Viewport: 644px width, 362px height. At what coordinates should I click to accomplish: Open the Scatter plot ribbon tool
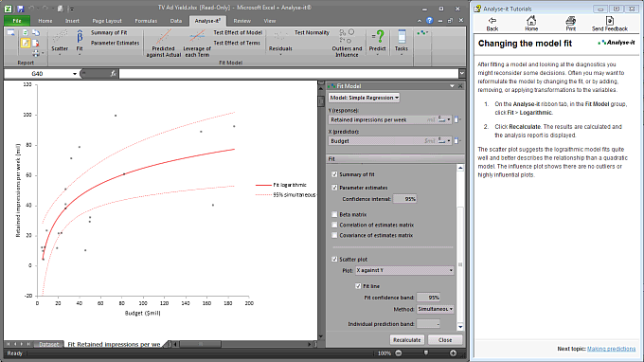[x=60, y=41]
